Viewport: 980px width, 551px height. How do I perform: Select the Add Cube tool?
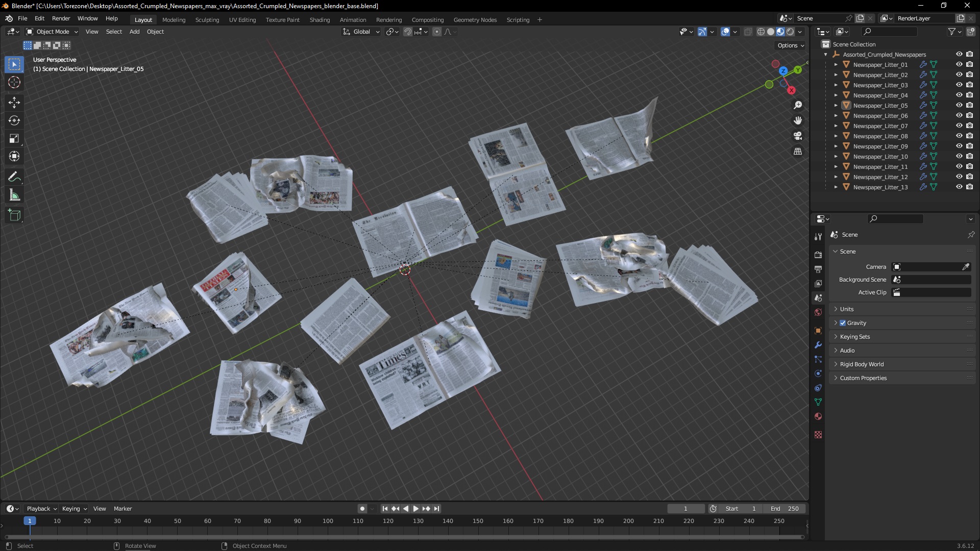(x=14, y=215)
